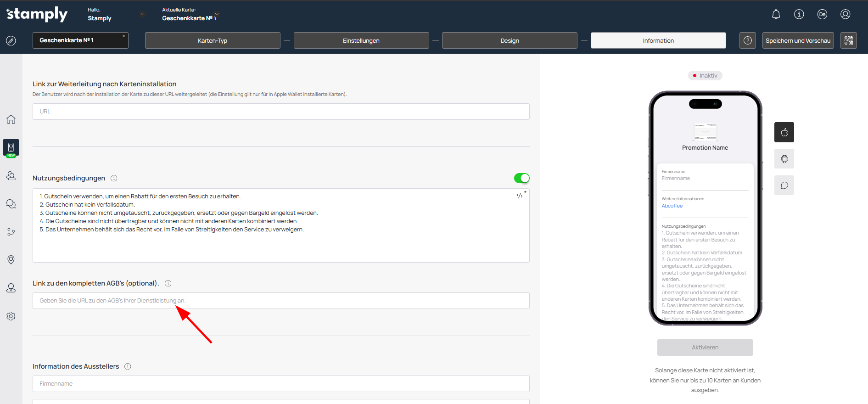Open the location pin sidebar icon
Screen dimensions: 868x404
(x=11, y=260)
